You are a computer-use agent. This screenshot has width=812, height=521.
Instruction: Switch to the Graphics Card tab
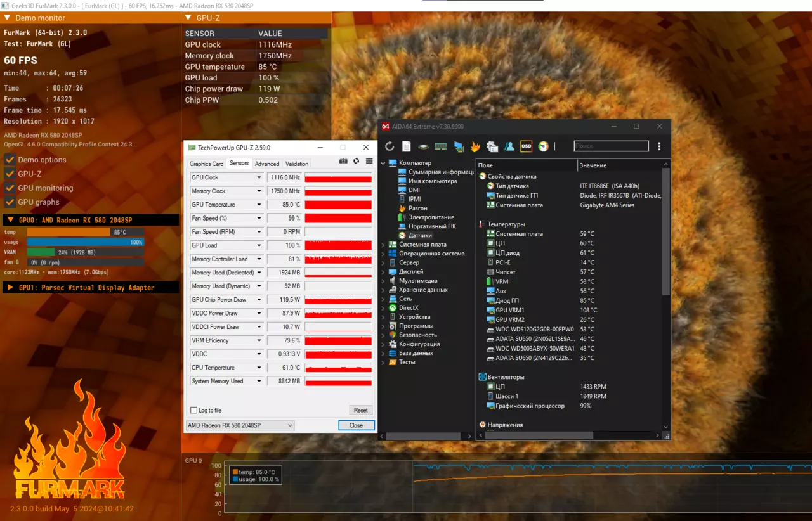[x=207, y=164]
